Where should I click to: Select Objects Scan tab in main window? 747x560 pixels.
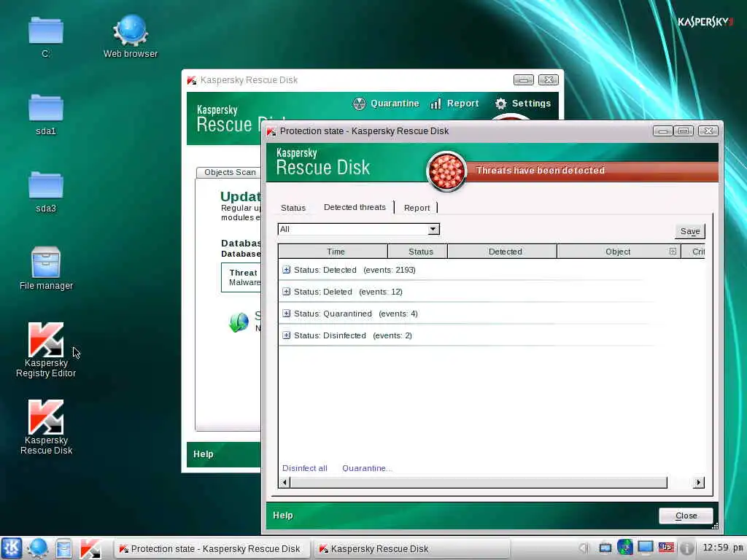(x=230, y=172)
